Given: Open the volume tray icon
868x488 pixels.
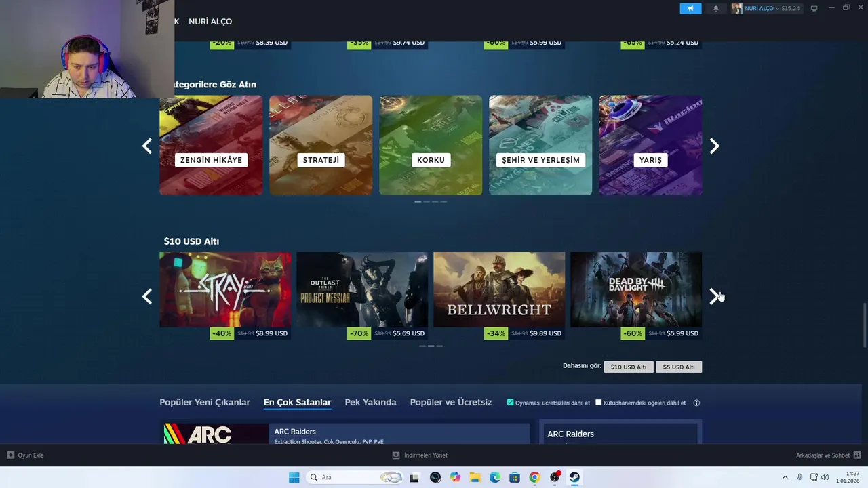Looking at the screenshot, I should (x=825, y=477).
